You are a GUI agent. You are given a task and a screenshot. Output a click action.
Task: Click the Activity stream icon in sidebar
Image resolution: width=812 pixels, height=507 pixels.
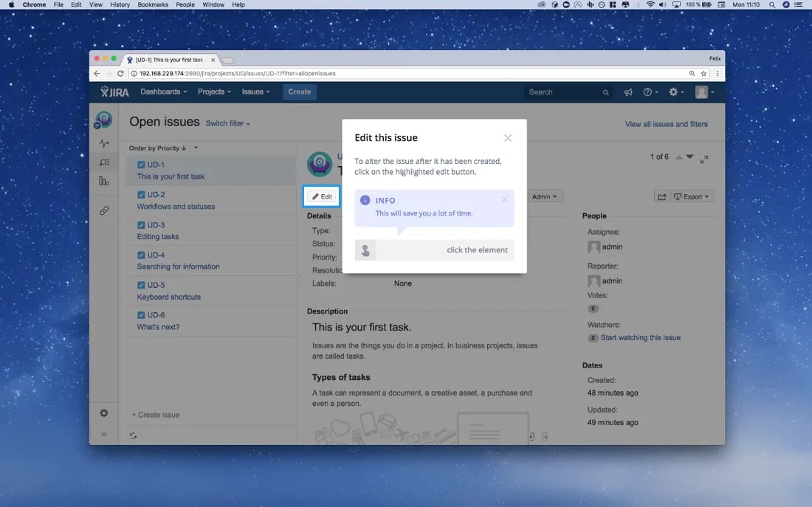point(104,142)
